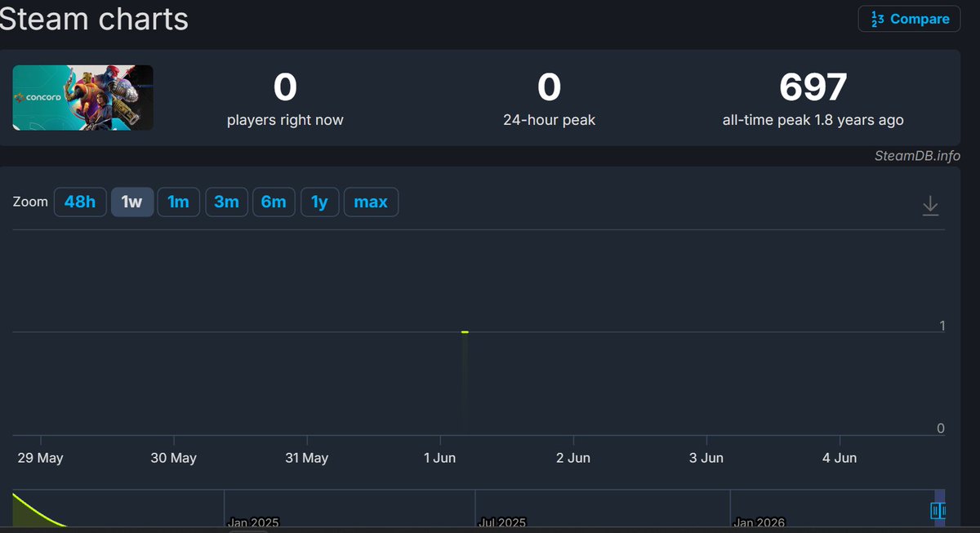The height and width of the screenshot is (533, 980).
Task: Click the 'players right now' label
Action: tap(285, 120)
